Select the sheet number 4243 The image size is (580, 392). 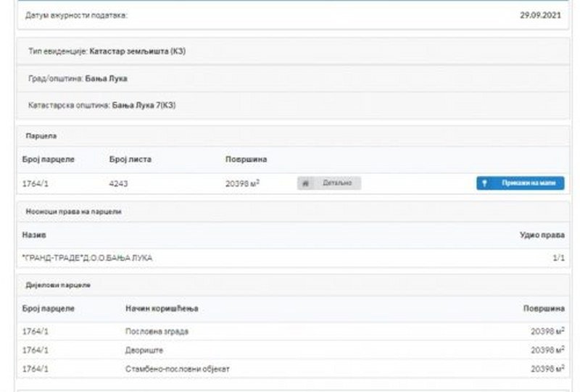(119, 184)
